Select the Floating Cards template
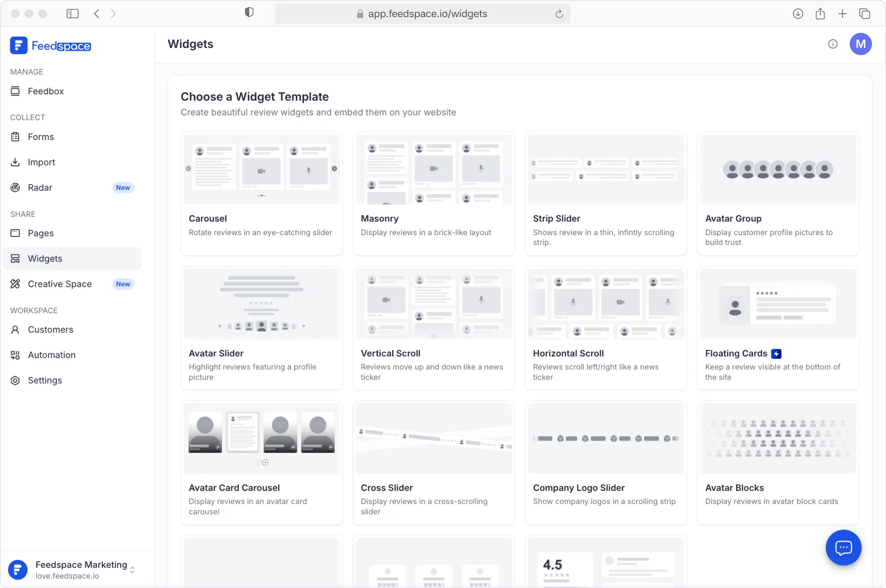 coord(778,328)
